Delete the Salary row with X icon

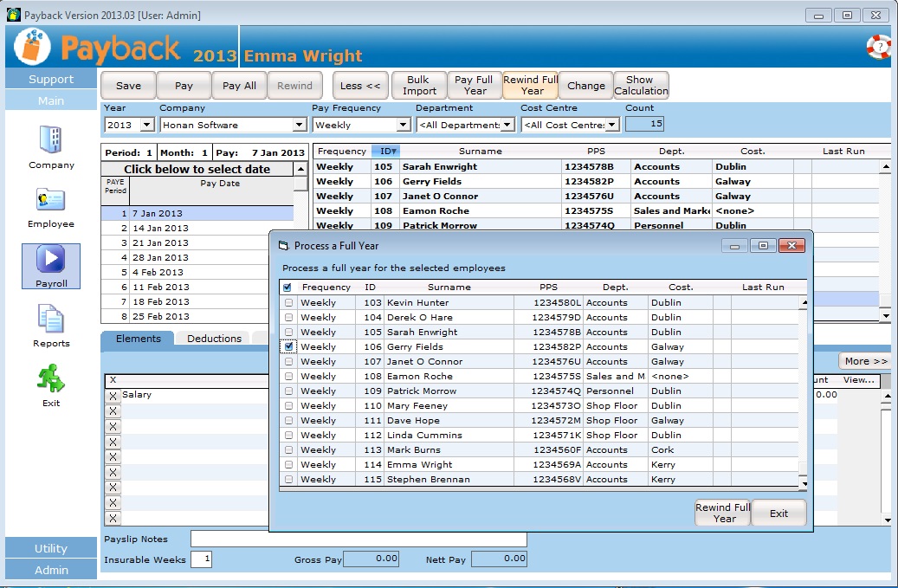pyautogui.click(x=113, y=396)
